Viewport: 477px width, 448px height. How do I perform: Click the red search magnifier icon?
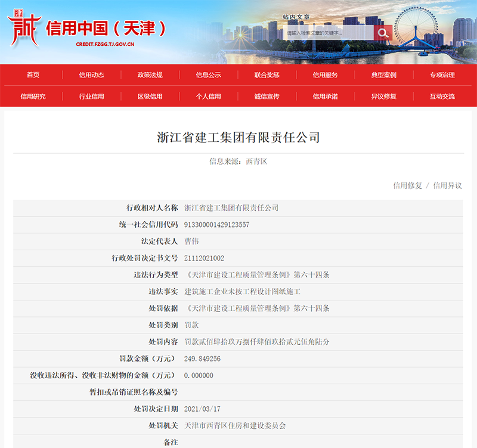coord(383,33)
